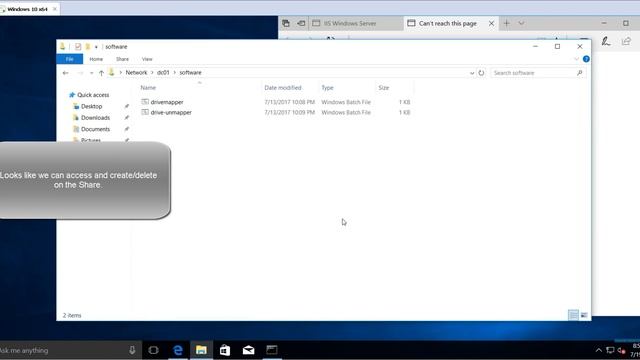The width and height of the screenshot is (640, 360).
Task: Click the drive-unmapper file icon
Action: pyautogui.click(x=145, y=112)
